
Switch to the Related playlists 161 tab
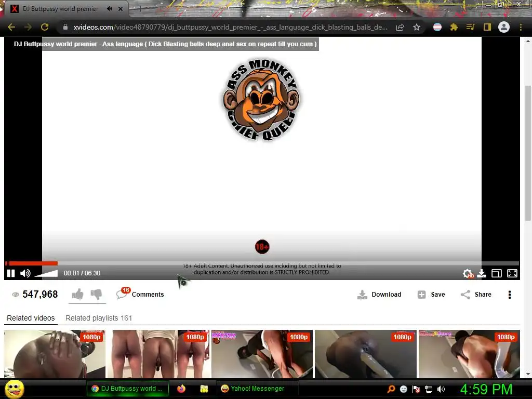99,318
